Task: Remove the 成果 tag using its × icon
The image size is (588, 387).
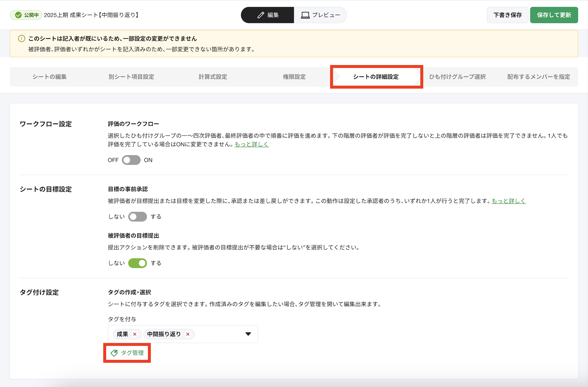Action: tap(135, 334)
